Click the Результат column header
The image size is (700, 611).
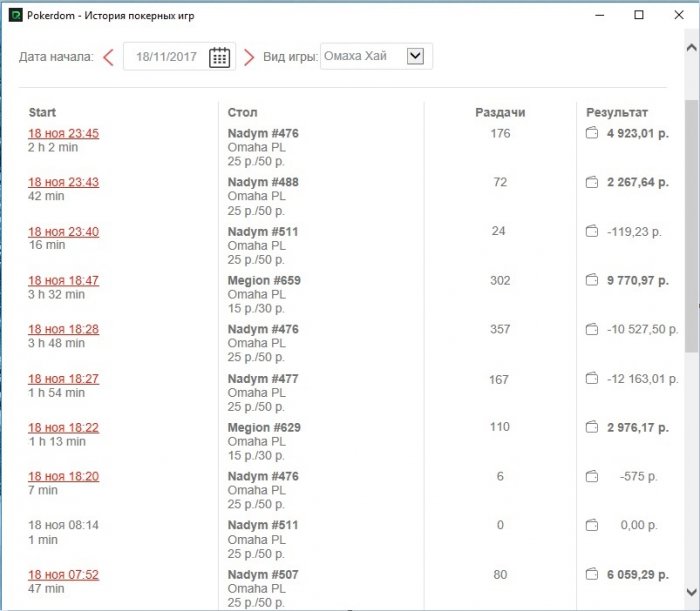(x=617, y=113)
